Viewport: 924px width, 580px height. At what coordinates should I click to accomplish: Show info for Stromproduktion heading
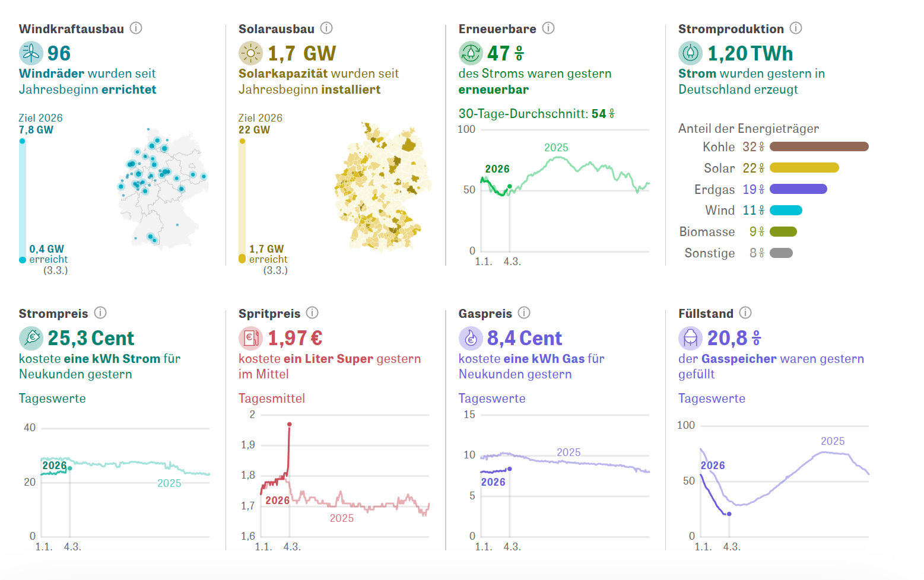click(x=796, y=28)
